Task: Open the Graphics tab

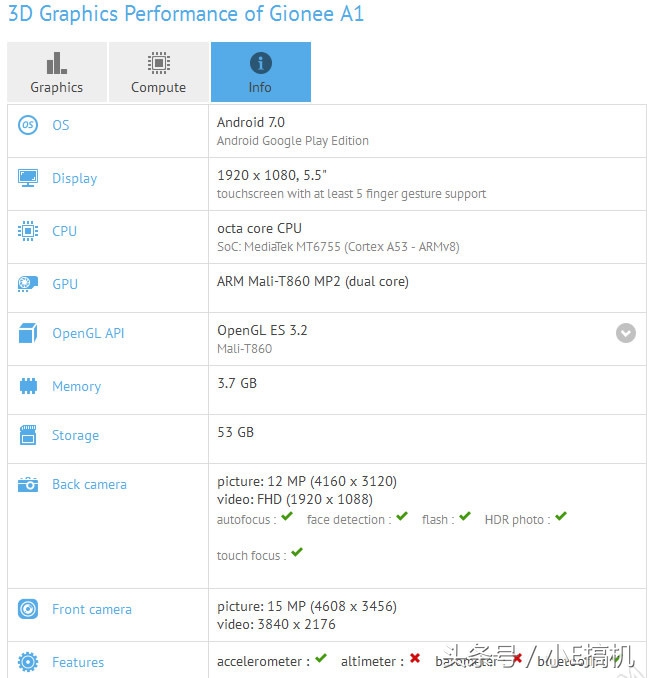Action: 57,72
